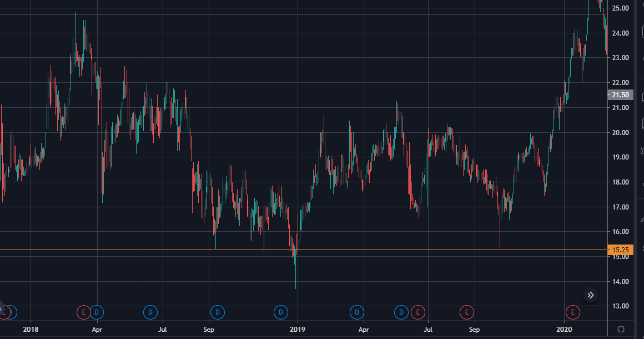This screenshot has width=644, height=339.
Task: Click the Sep label before 2020
Action: click(474, 330)
